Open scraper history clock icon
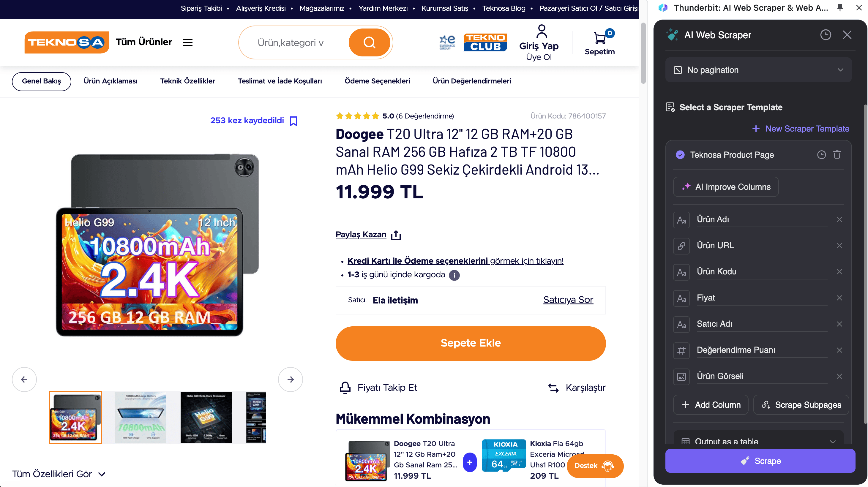This screenshot has height=487, width=868. pyautogui.click(x=826, y=35)
